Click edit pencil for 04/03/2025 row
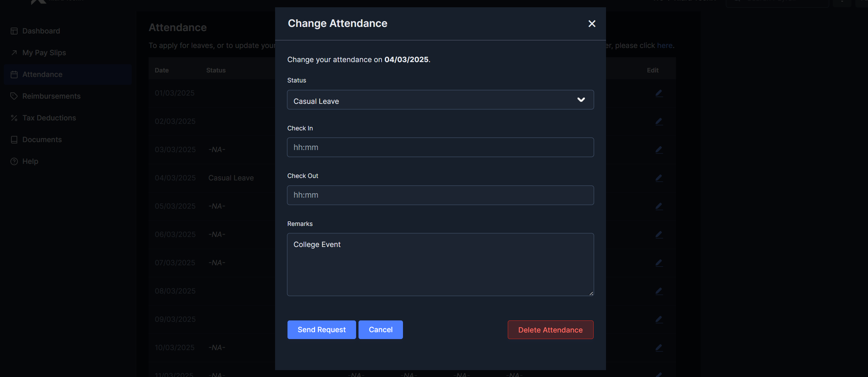Image resolution: width=868 pixels, height=377 pixels. (659, 178)
